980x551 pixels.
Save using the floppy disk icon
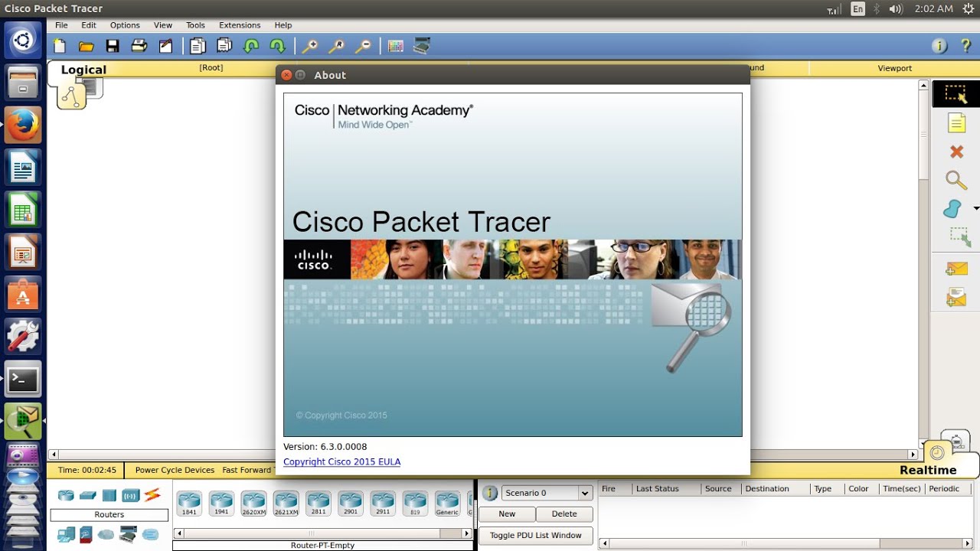pos(113,46)
